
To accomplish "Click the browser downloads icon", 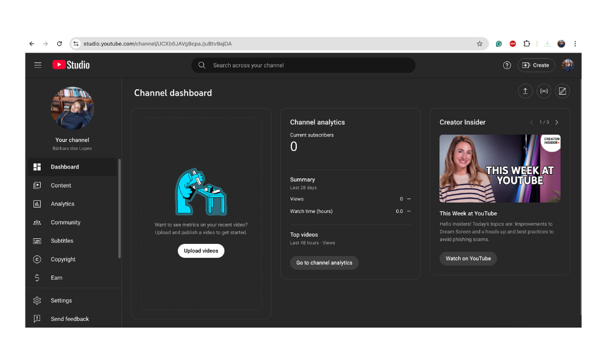I will coord(548,44).
